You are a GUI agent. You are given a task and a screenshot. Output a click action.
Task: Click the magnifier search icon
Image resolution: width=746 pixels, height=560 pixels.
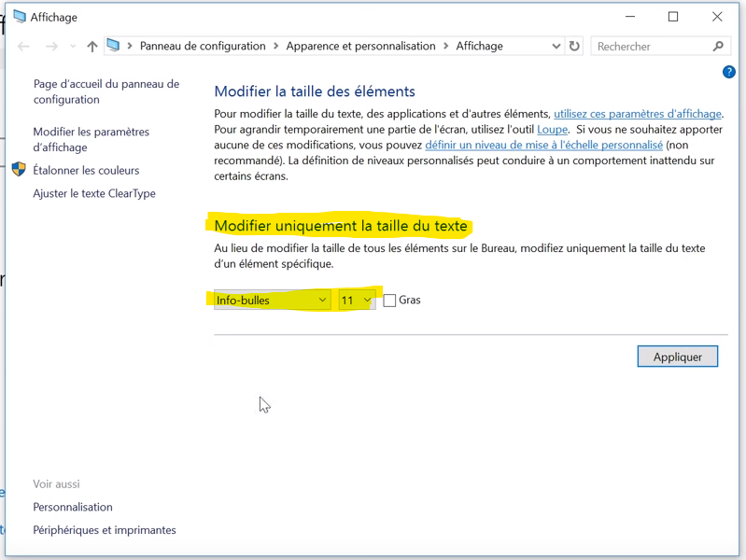[718, 46]
